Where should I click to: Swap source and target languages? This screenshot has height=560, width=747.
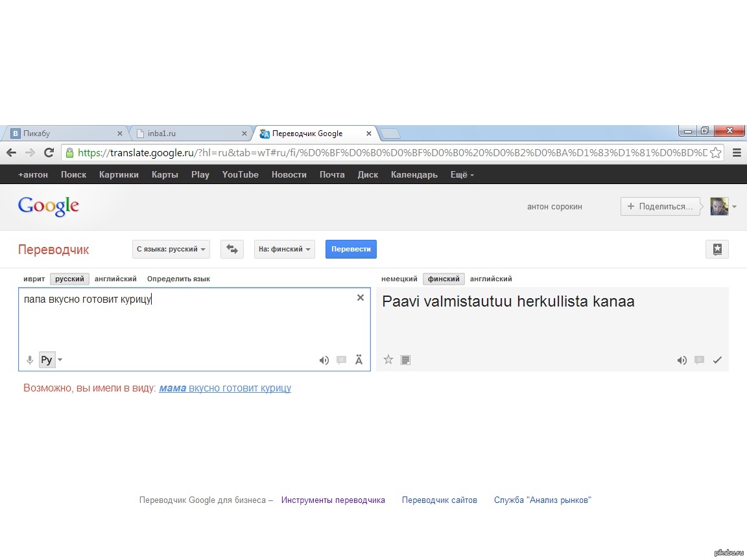(232, 249)
